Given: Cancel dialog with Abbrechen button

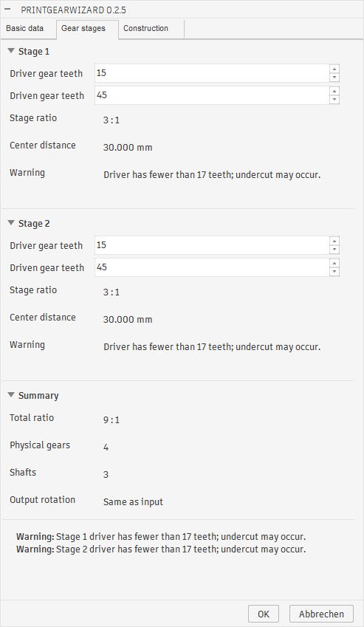Looking at the screenshot, I should pos(321,614).
